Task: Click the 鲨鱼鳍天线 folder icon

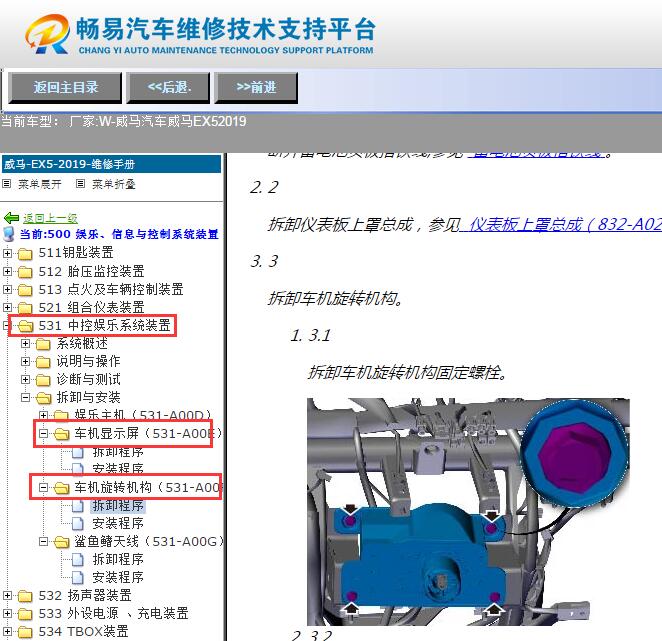Action: pos(62,542)
